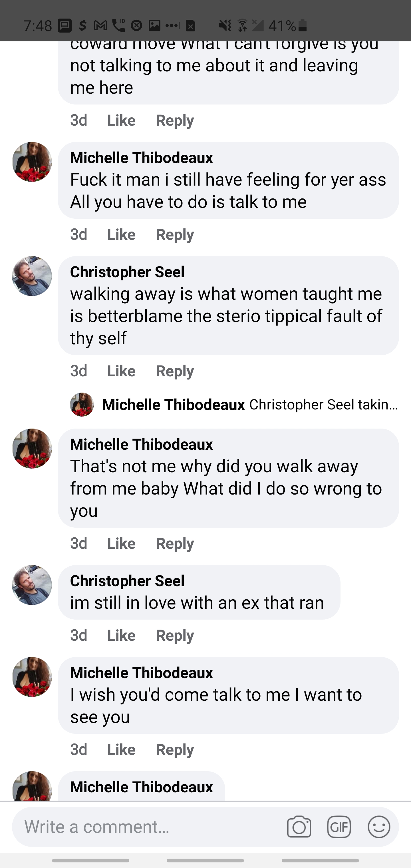Open the emoji smiley picker
The height and width of the screenshot is (868, 411).
[x=379, y=827]
